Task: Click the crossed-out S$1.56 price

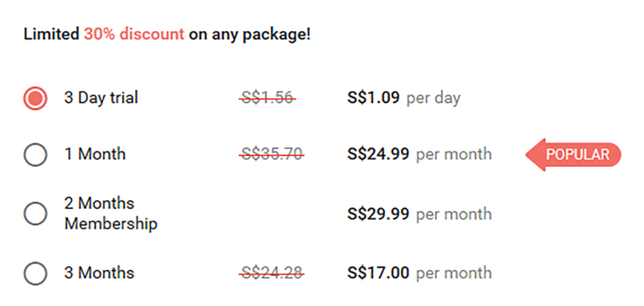Action: [267, 98]
